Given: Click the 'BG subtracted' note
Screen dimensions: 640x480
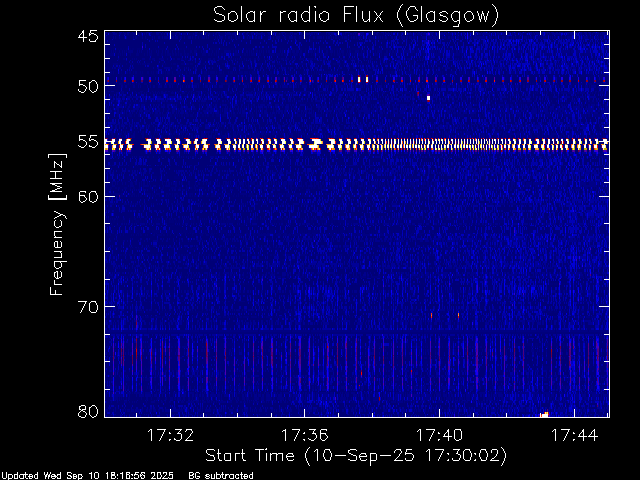Looking at the screenshot, I should tap(221, 476).
